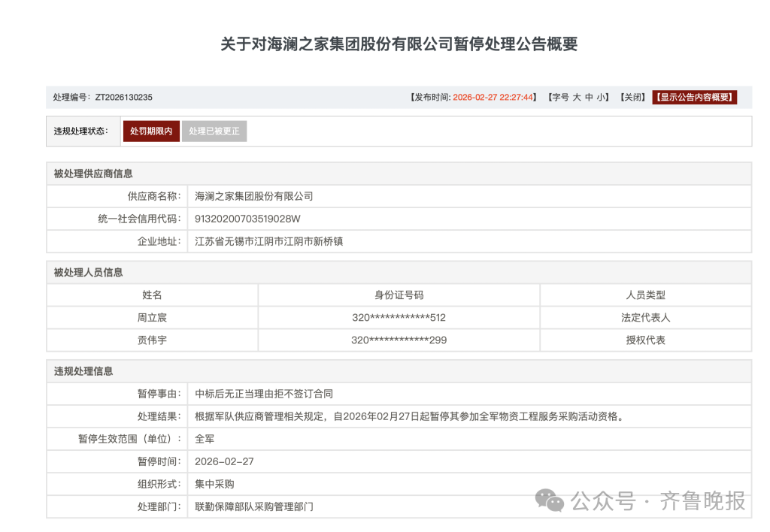Click the 企业地址 value 江苏省无锡市江阴市江阴市新桥镇
The image size is (770, 532).
269,241
